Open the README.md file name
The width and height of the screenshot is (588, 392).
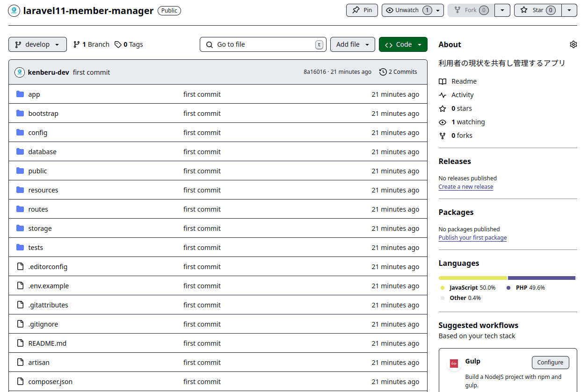[x=47, y=343]
